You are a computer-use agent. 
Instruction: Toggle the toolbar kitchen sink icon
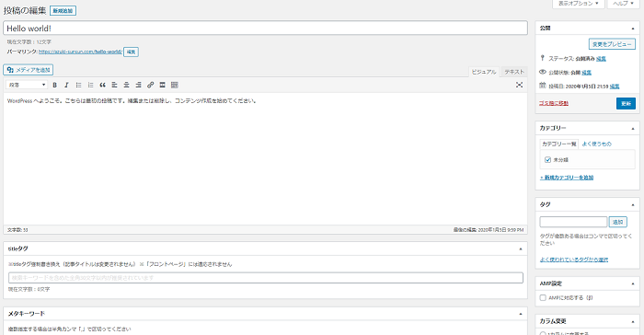coord(175,85)
